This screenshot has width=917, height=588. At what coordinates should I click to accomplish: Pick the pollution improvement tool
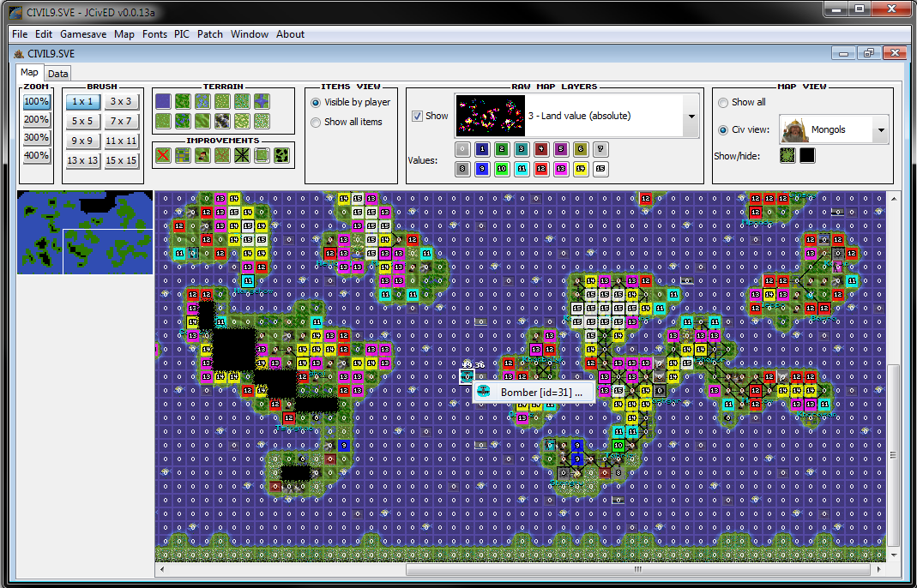(x=282, y=155)
